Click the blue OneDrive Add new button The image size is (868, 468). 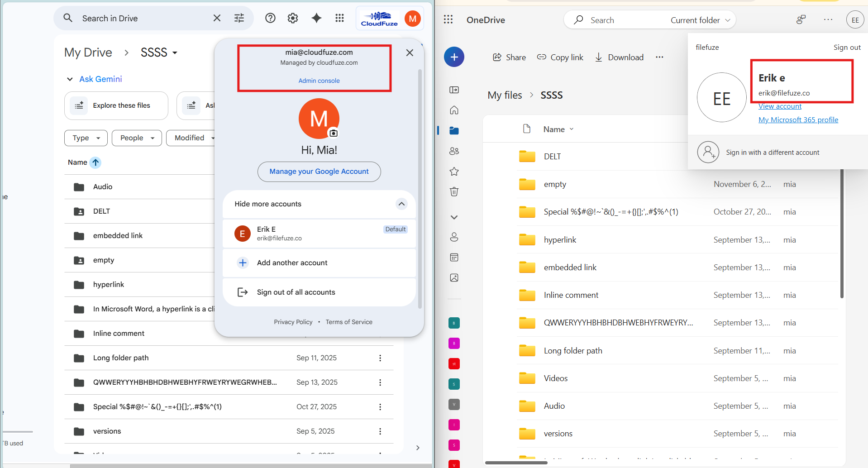pyautogui.click(x=454, y=57)
